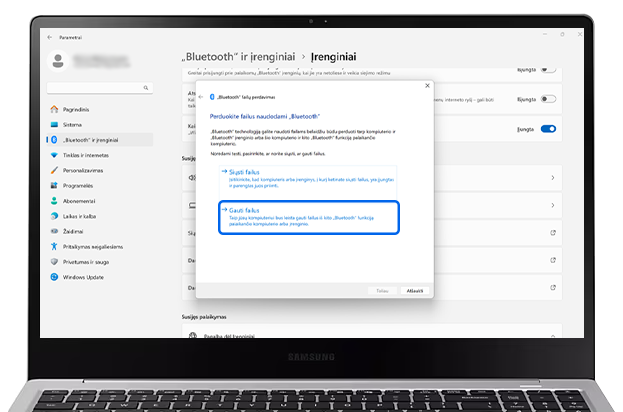Expand the second chevron settings row
Viewport: 623px width, 412px height.
[554, 205]
